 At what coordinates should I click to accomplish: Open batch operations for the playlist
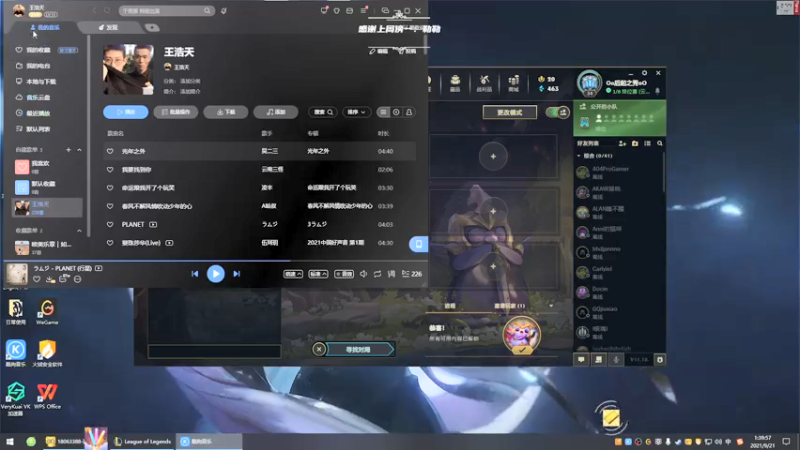(x=176, y=112)
